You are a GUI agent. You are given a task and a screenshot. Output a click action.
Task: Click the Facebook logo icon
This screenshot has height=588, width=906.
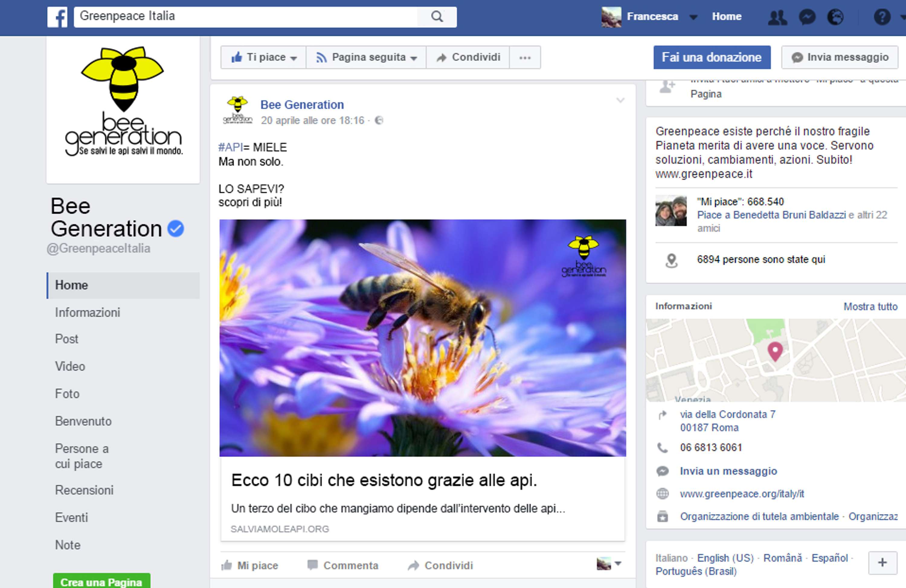tap(57, 17)
